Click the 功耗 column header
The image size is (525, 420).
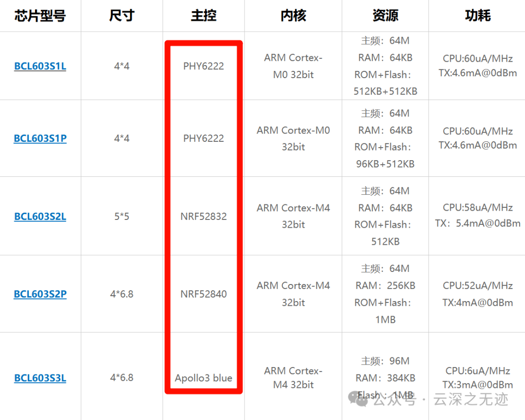coord(478,16)
